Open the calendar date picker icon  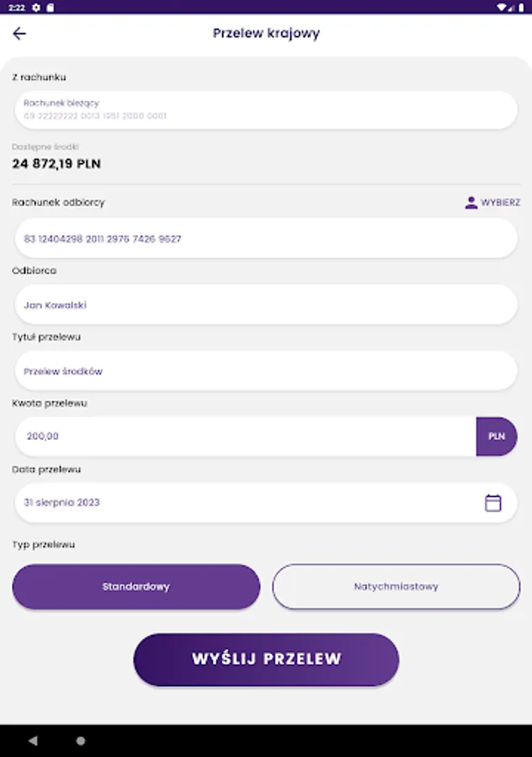492,503
